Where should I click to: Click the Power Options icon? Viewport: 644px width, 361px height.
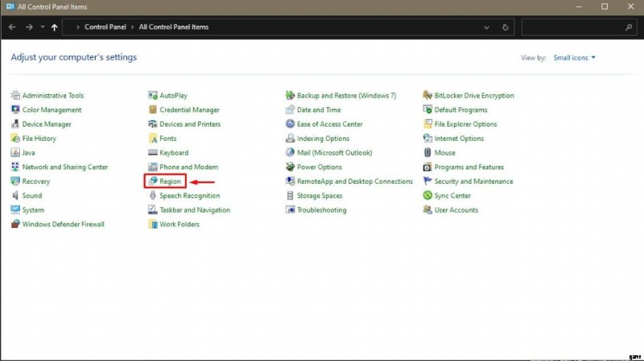click(291, 168)
